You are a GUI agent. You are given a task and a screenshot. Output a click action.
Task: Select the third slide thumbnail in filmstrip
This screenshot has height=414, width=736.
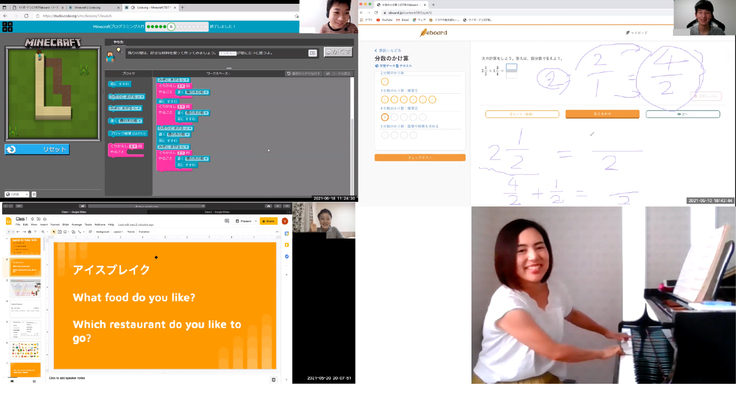tap(26, 288)
